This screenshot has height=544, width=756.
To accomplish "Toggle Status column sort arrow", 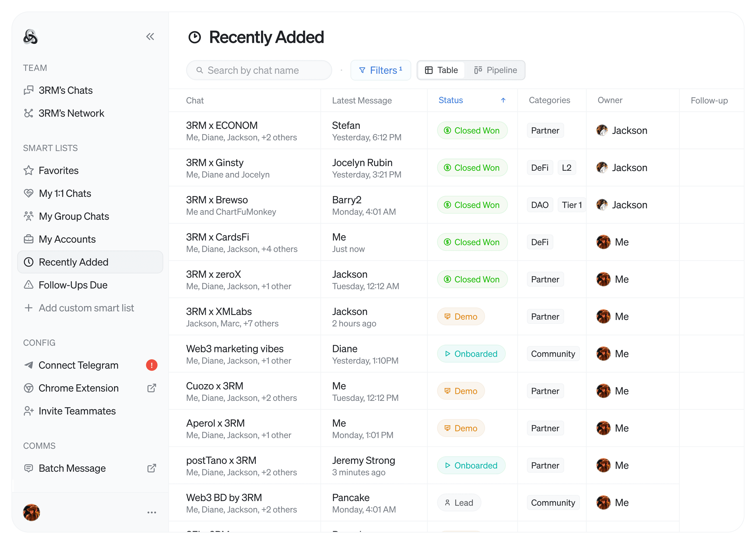I will [503, 100].
